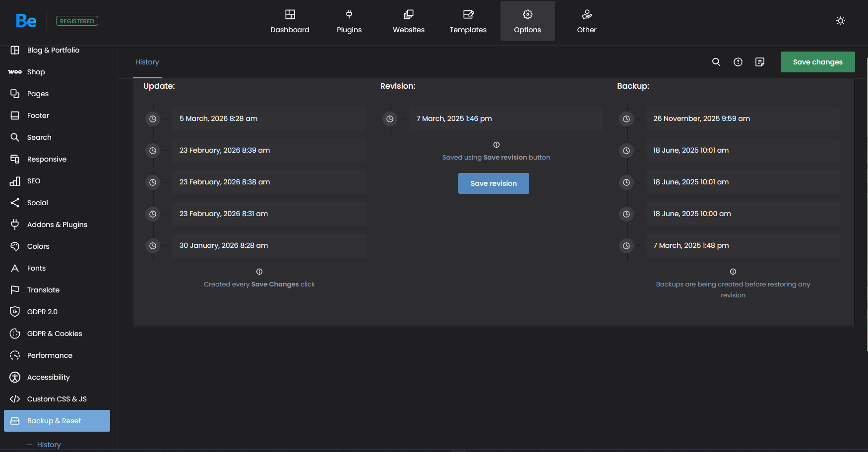Click the clock icon for 5 March, 2026 update
The height and width of the screenshot is (452, 868).
(153, 119)
